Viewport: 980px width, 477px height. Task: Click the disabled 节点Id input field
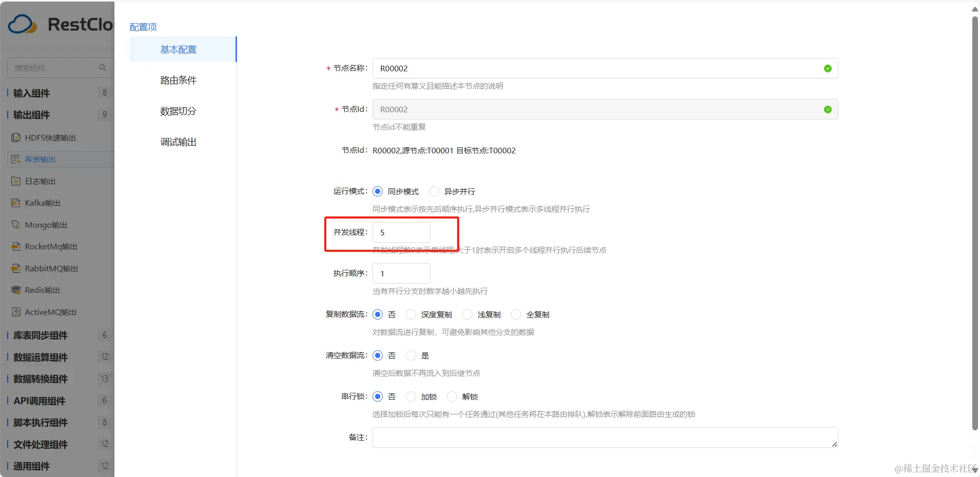coord(605,109)
